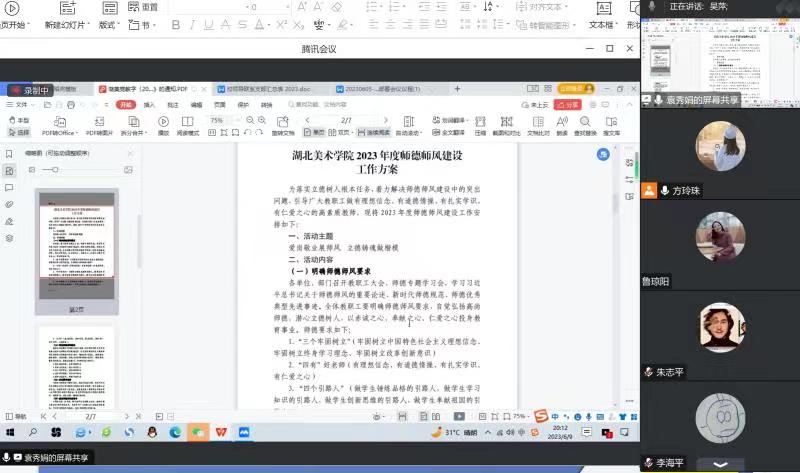Toggle 单页 single page view
The width and height of the screenshot is (800, 473).
(314, 132)
